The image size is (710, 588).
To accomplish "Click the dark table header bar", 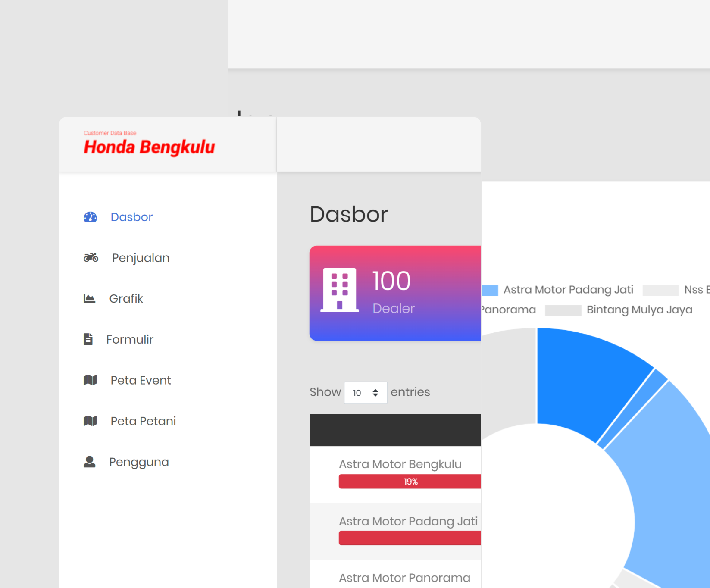I will click(395, 430).
